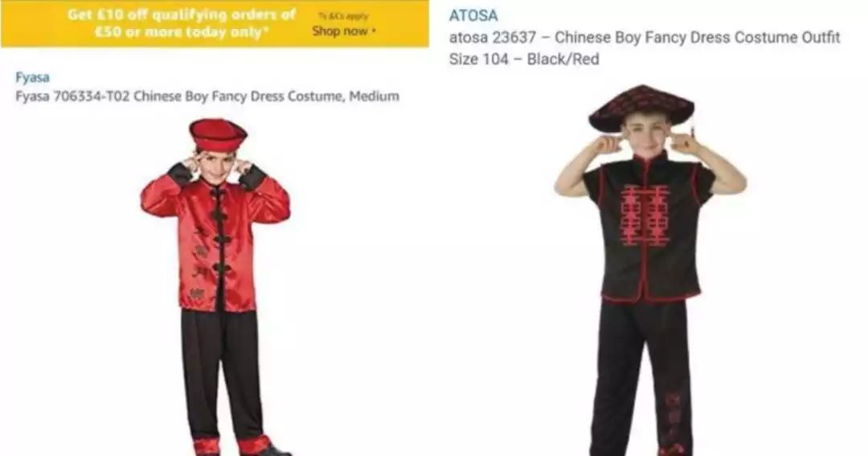Click the red shoe cuffs in Fyasa photo
This screenshot has height=456, width=868.
231,446
